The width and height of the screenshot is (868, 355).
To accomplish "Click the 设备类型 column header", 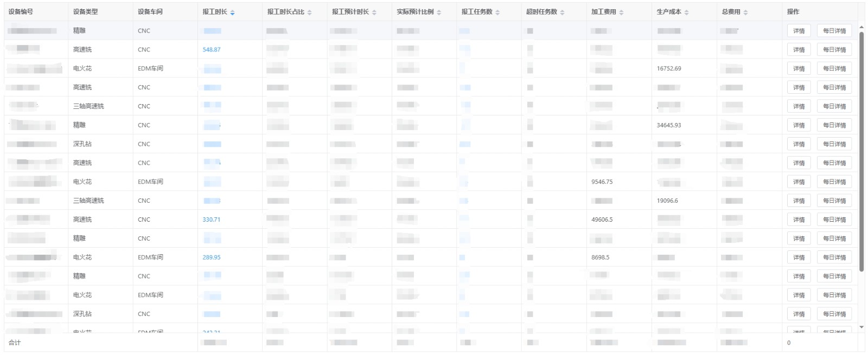I will (x=86, y=12).
